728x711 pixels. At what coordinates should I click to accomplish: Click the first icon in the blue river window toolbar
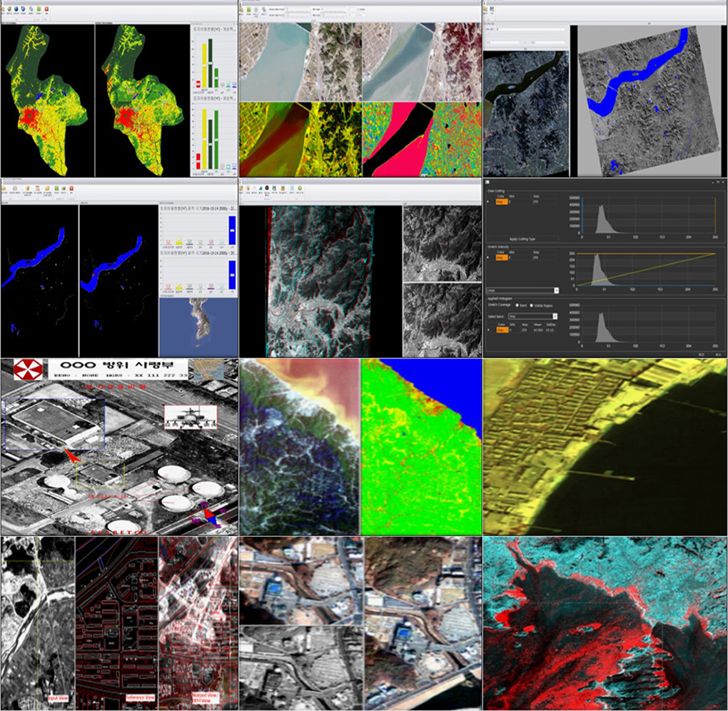point(5,190)
